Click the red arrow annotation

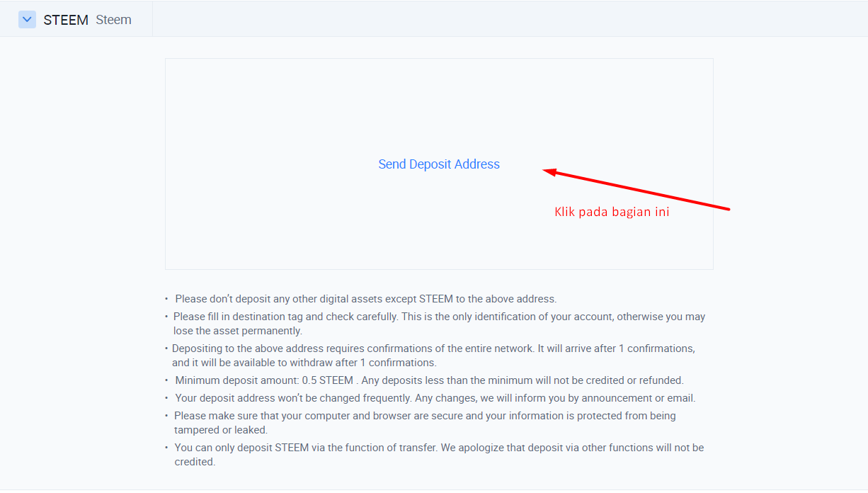pyautogui.click(x=636, y=189)
